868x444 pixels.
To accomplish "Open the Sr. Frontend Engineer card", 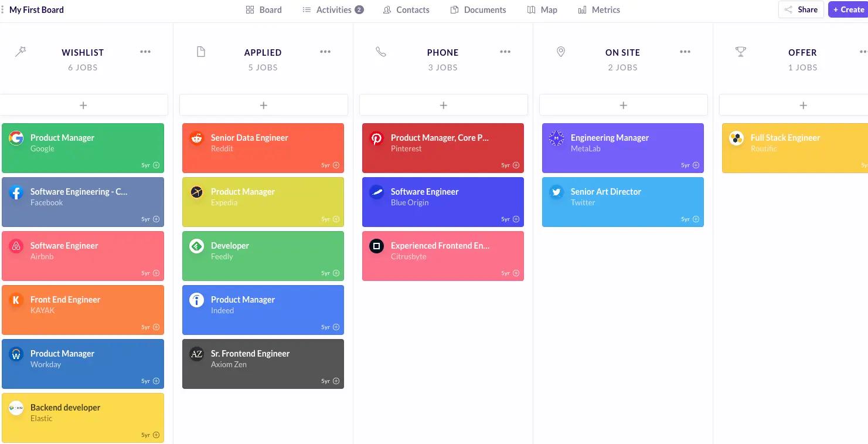I will [x=263, y=364].
